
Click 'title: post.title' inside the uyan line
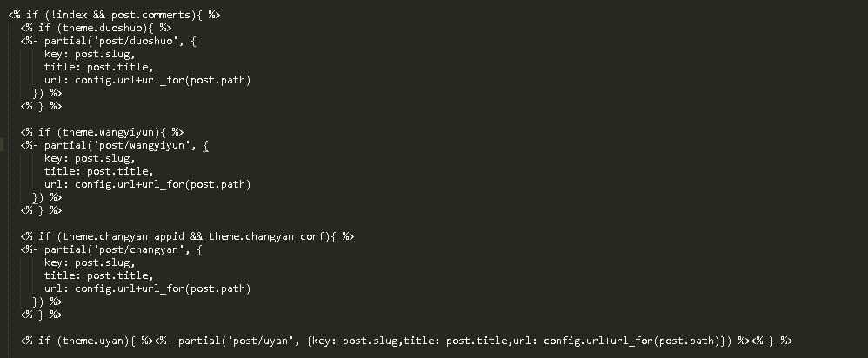pos(456,341)
